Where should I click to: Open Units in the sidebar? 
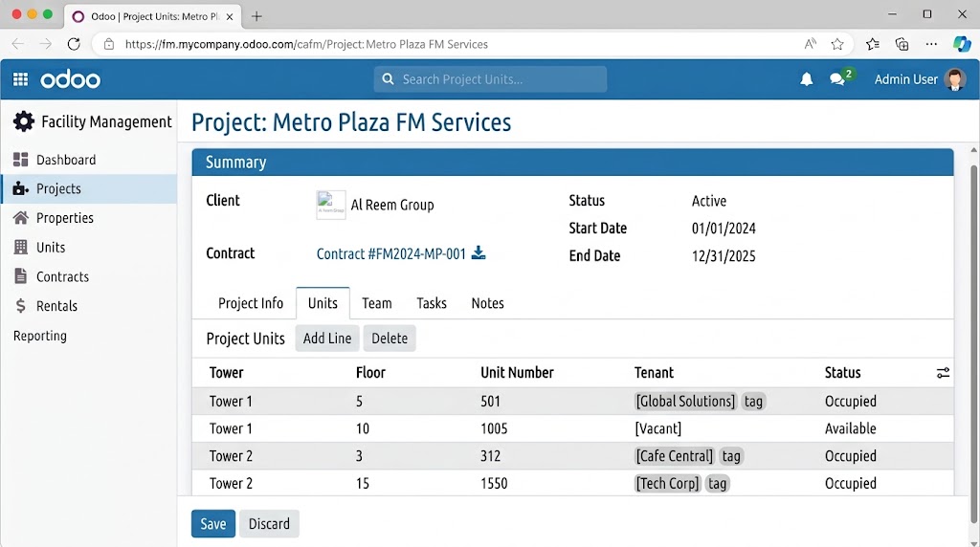(89, 248)
